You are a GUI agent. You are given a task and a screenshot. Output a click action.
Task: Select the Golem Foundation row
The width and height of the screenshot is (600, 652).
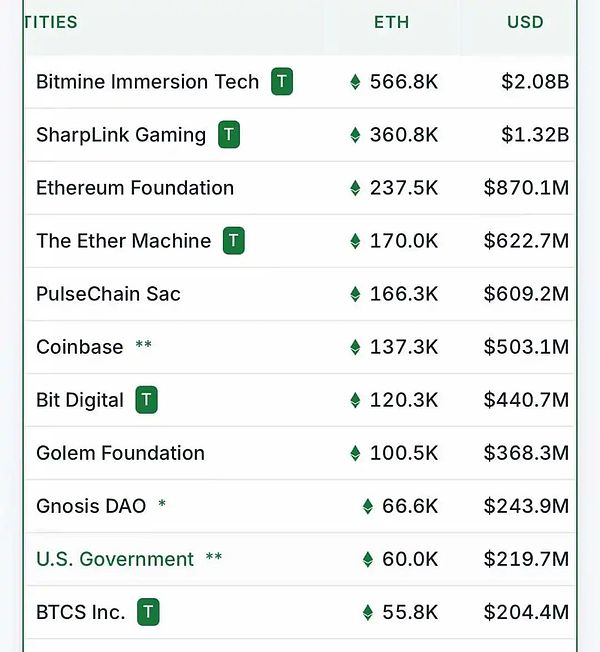click(x=299, y=453)
